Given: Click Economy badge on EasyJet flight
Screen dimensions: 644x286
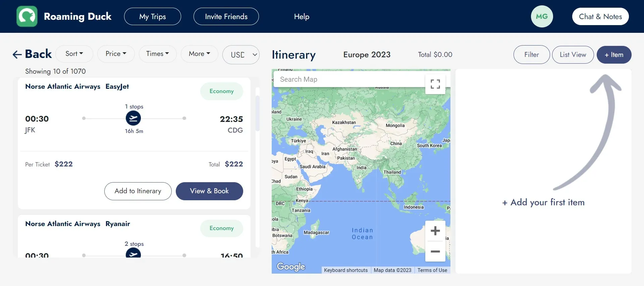Looking at the screenshot, I should [222, 91].
